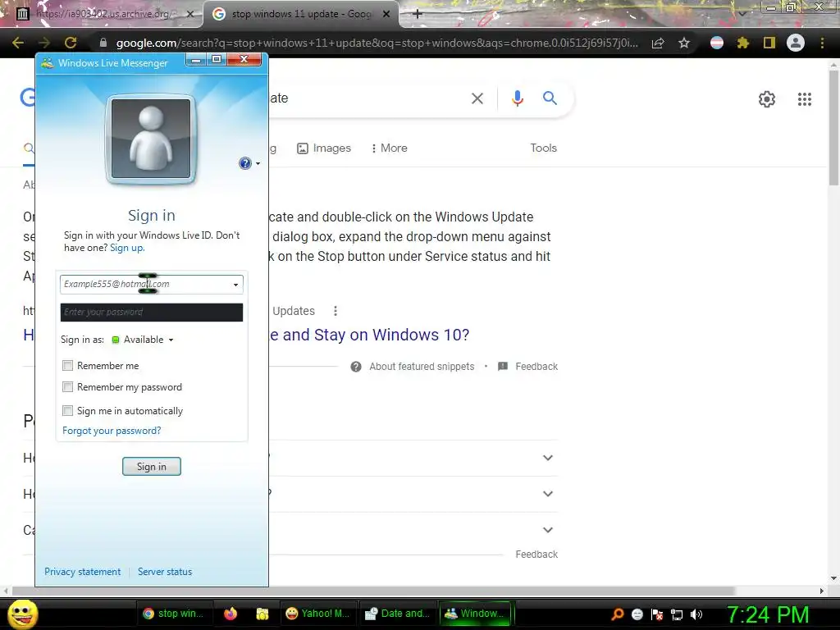The width and height of the screenshot is (840, 630).
Task: Click the Feedback link below People also ask
Action: (x=536, y=554)
